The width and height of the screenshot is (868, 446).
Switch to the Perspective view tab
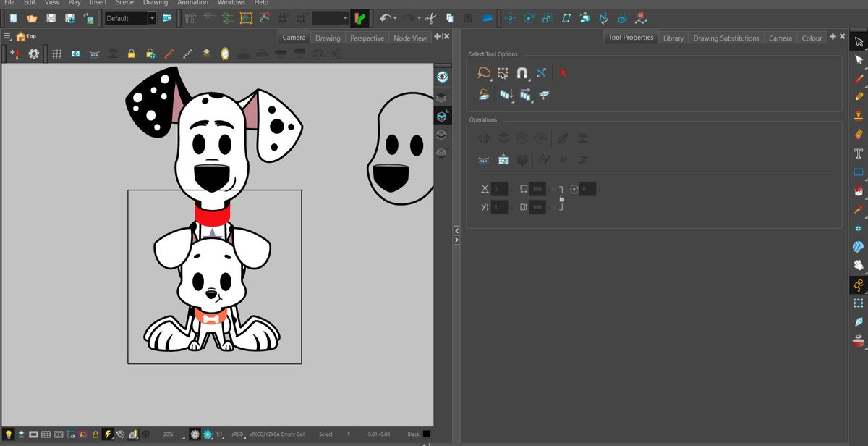[367, 38]
